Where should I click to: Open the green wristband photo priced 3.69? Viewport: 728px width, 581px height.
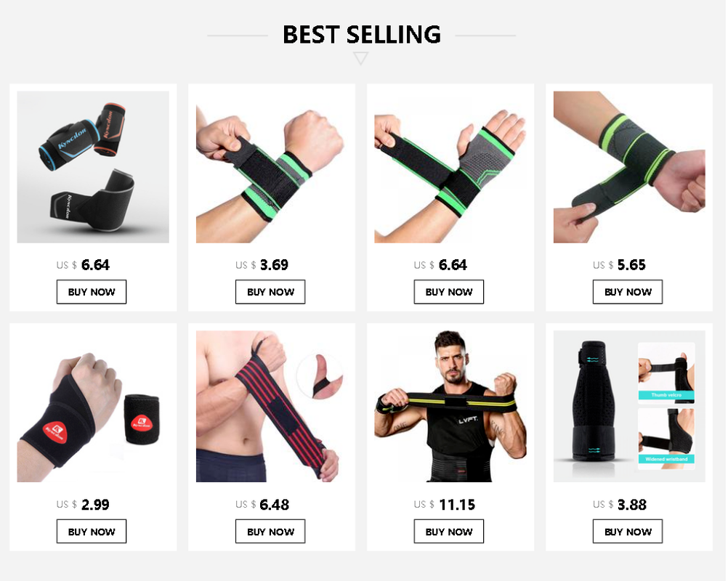point(272,167)
